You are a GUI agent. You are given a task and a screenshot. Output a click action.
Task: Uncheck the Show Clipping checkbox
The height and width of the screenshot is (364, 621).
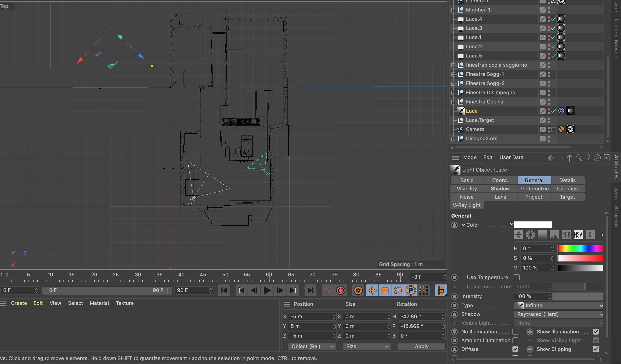[596, 349]
